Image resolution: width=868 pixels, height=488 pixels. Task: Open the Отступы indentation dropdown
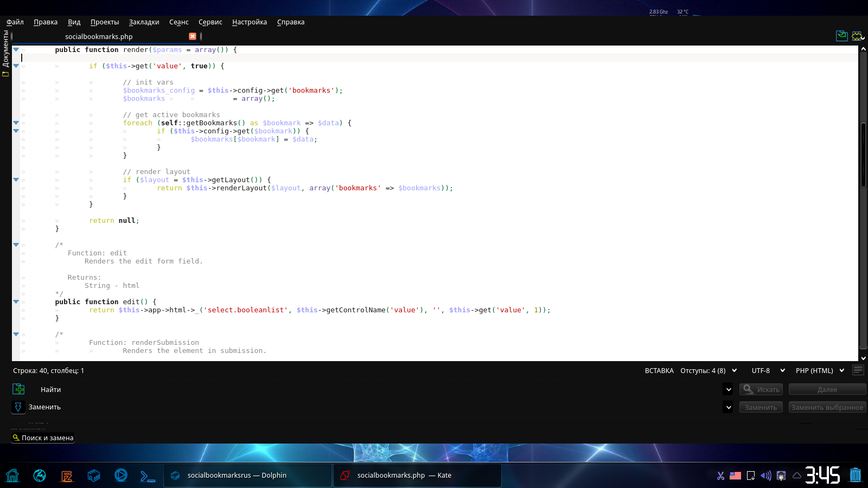tap(708, 371)
